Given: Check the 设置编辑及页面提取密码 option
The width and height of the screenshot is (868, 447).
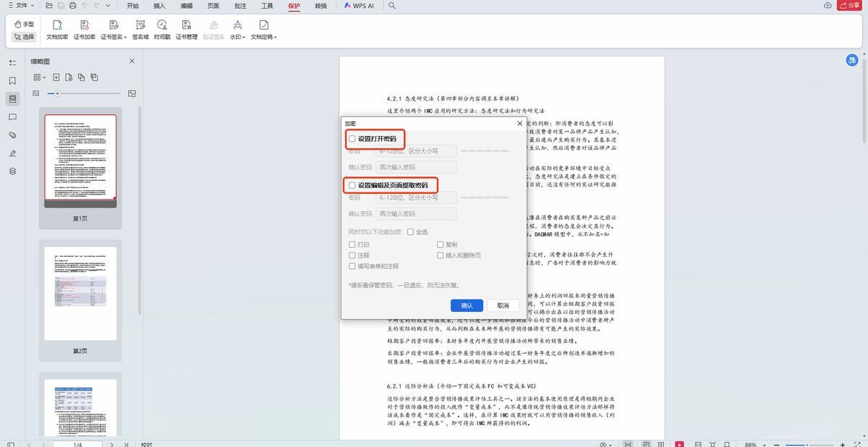Looking at the screenshot, I should tap(352, 186).
